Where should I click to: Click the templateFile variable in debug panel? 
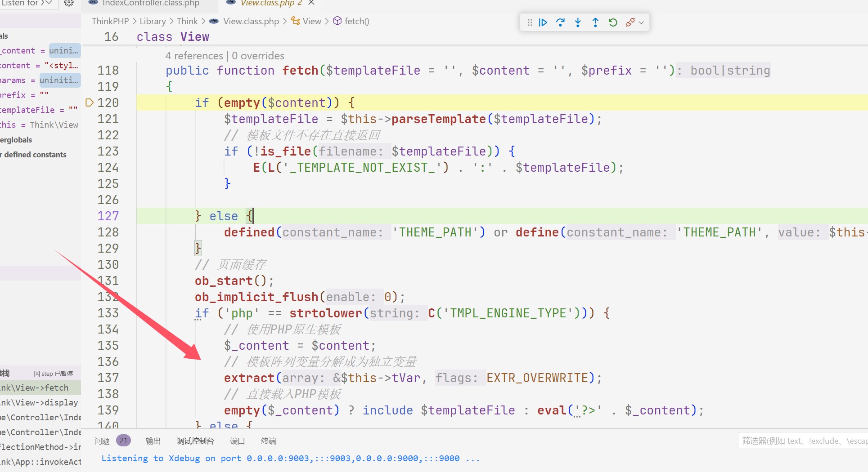40,110
